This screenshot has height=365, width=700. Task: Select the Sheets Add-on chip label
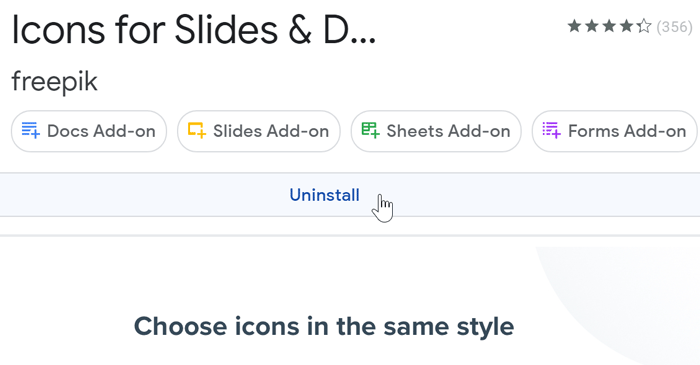448,131
